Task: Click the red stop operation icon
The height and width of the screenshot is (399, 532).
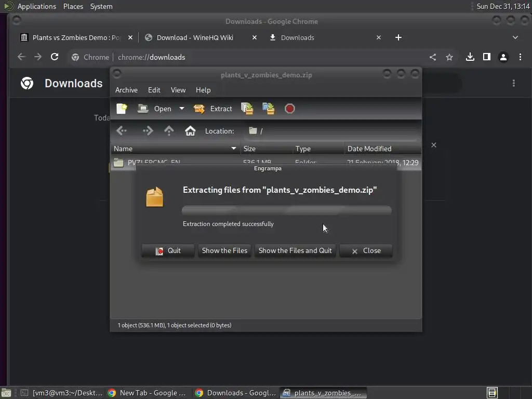Action: (x=290, y=109)
